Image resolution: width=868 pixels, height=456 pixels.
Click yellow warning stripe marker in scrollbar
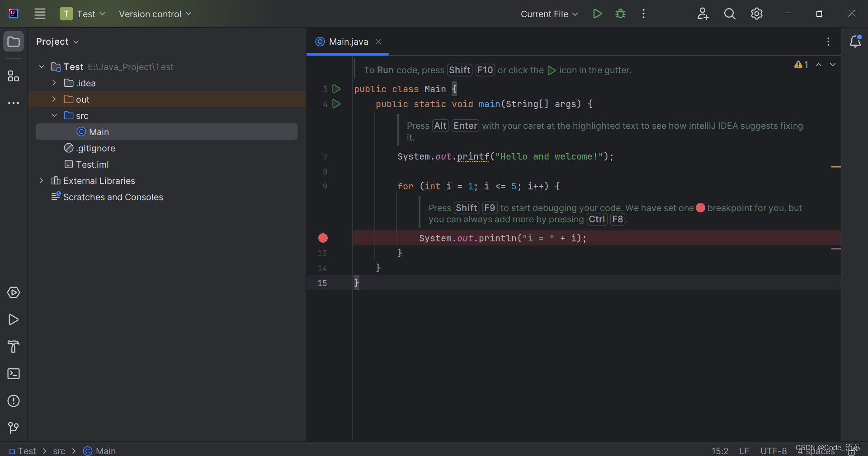[x=836, y=167]
